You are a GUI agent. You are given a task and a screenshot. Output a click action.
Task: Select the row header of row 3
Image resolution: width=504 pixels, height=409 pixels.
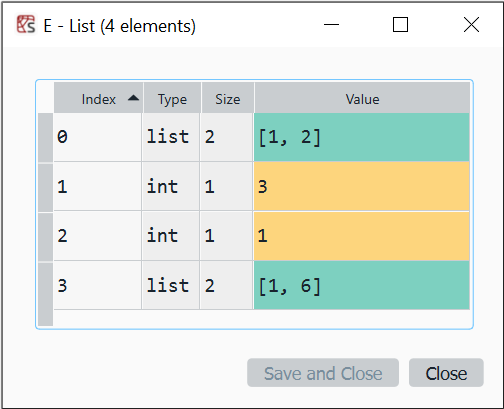(x=45, y=286)
